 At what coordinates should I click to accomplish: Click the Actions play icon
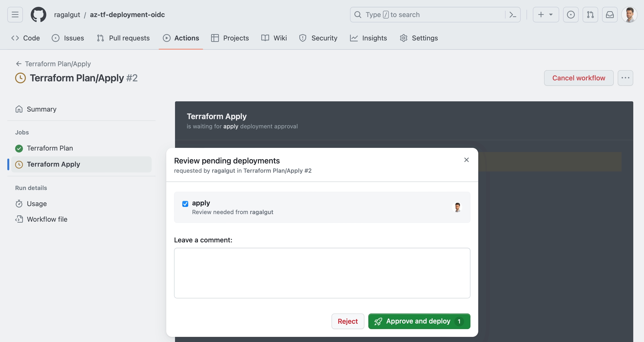click(166, 38)
